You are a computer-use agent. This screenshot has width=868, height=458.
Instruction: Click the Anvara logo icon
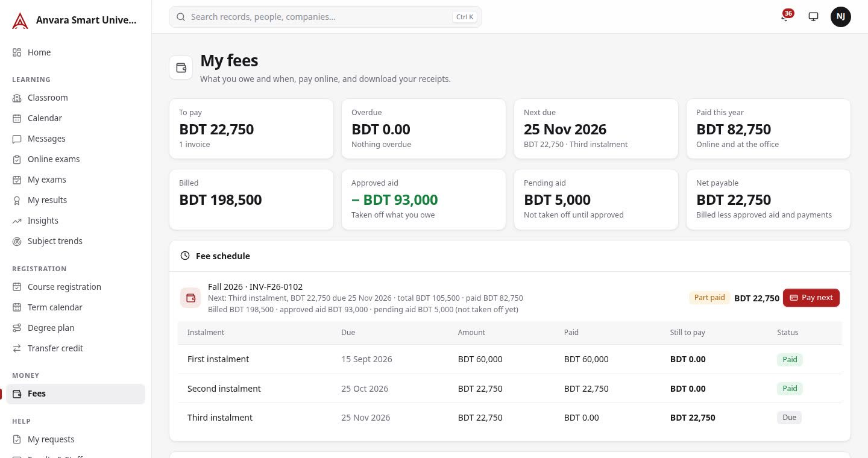(x=20, y=20)
